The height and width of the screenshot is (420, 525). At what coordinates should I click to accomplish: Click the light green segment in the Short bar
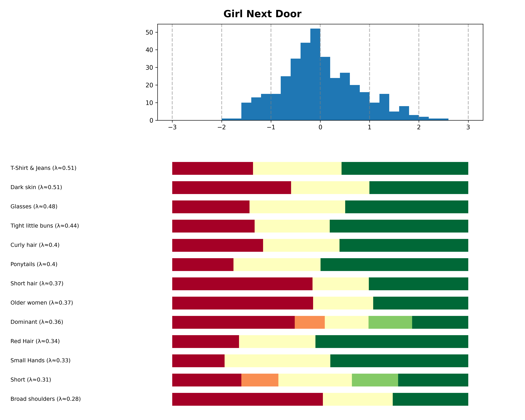(375, 380)
